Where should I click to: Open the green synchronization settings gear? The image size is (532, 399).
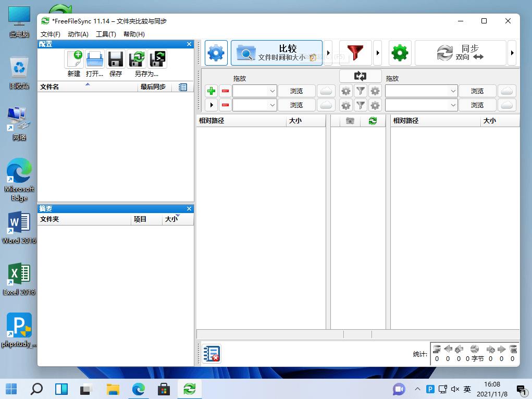tap(400, 53)
